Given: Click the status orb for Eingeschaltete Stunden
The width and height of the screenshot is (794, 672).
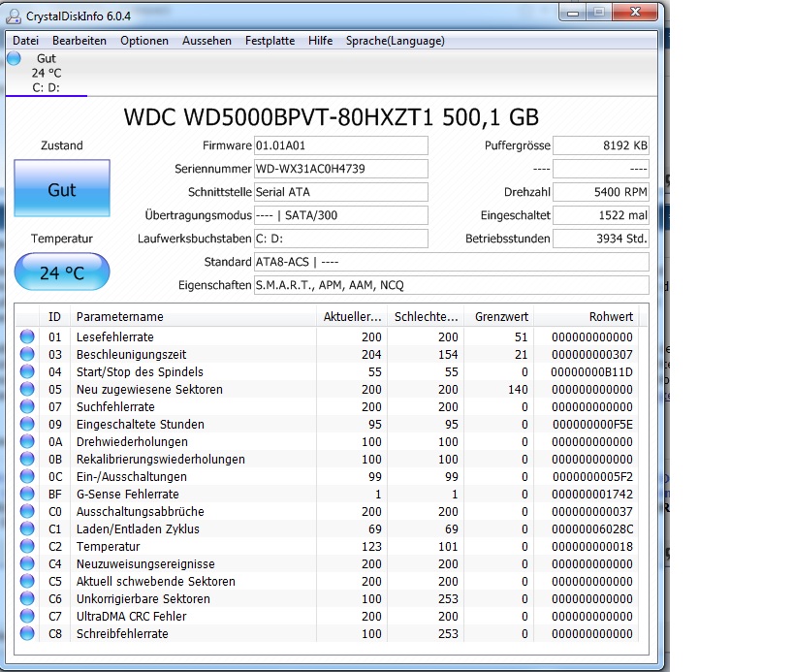Looking at the screenshot, I should (x=27, y=424).
